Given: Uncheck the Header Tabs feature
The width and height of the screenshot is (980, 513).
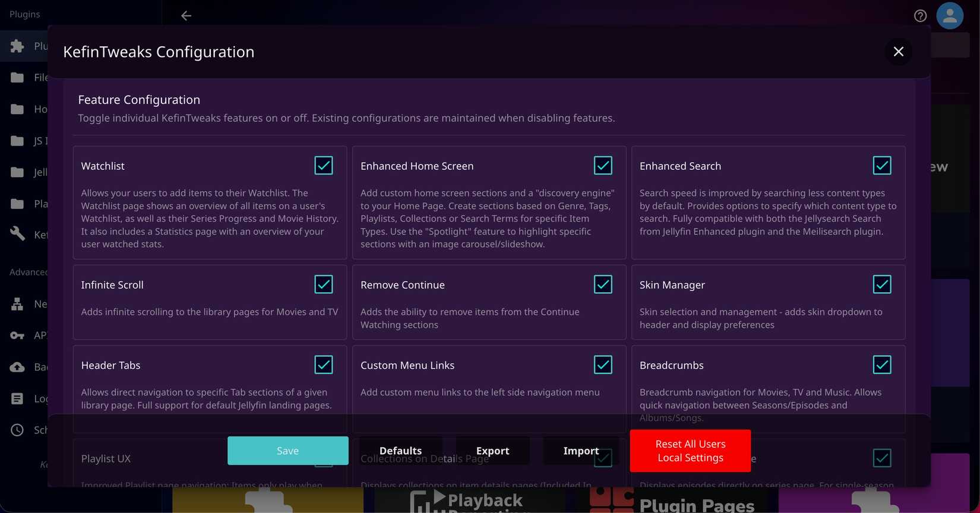Looking at the screenshot, I should click(324, 365).
